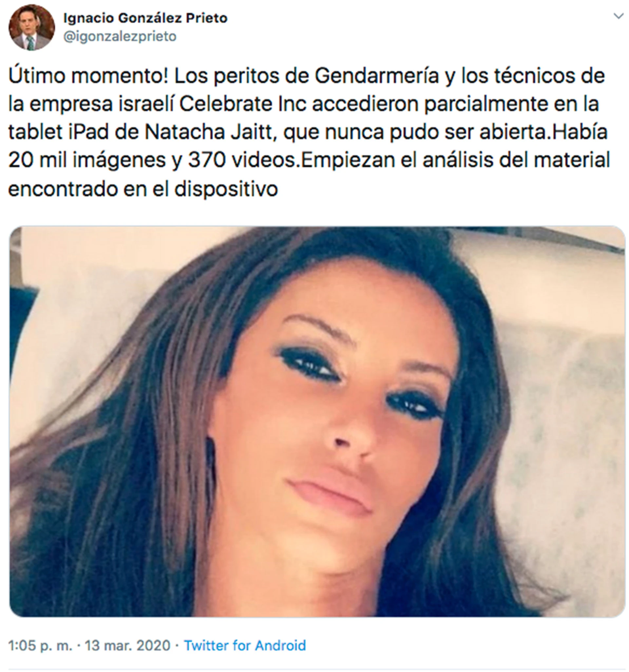The image size is (629, 672).
Task: Click the final line 'encontrado en el dispositivo'
Action: (x=143, y=189)
